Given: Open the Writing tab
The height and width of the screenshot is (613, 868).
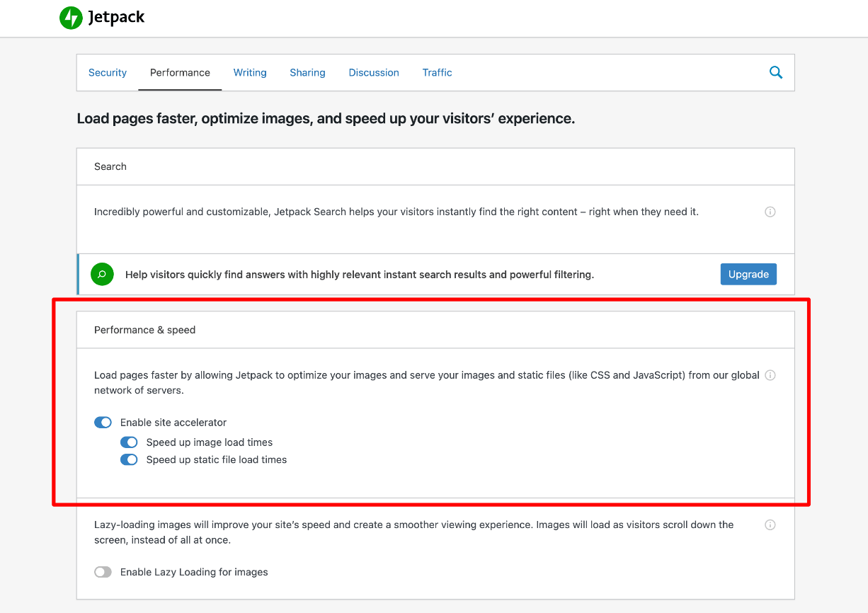Looking at the screenshot, I should (250, 73).
